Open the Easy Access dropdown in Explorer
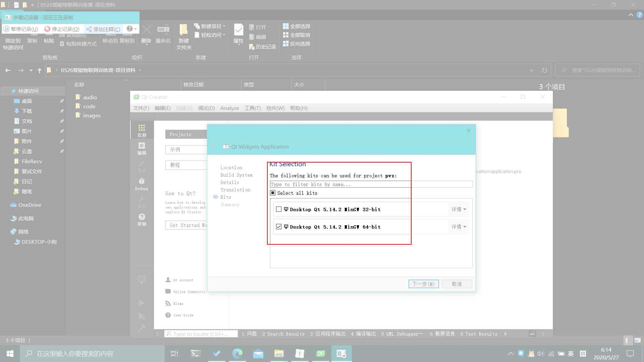 [x=210, y=35]
